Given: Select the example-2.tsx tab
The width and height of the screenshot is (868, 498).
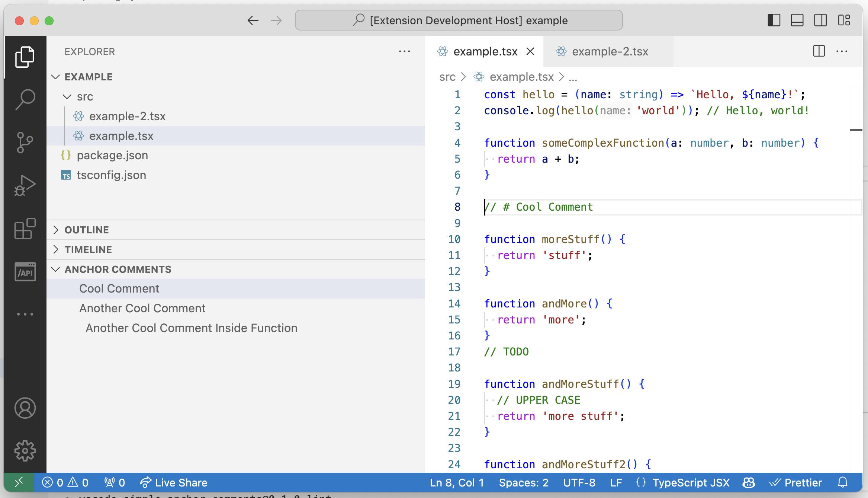Looking at the screenshot, I should (x=609, y=51).
